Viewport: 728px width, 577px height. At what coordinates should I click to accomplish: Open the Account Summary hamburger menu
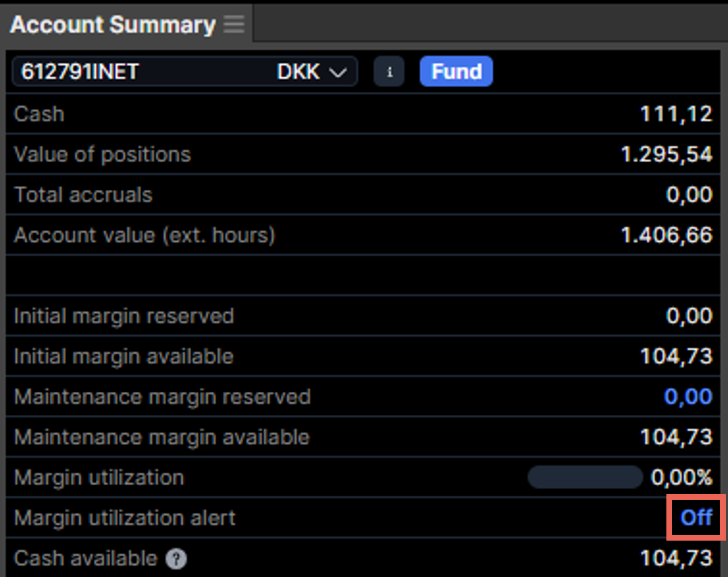tap(234, 24)
